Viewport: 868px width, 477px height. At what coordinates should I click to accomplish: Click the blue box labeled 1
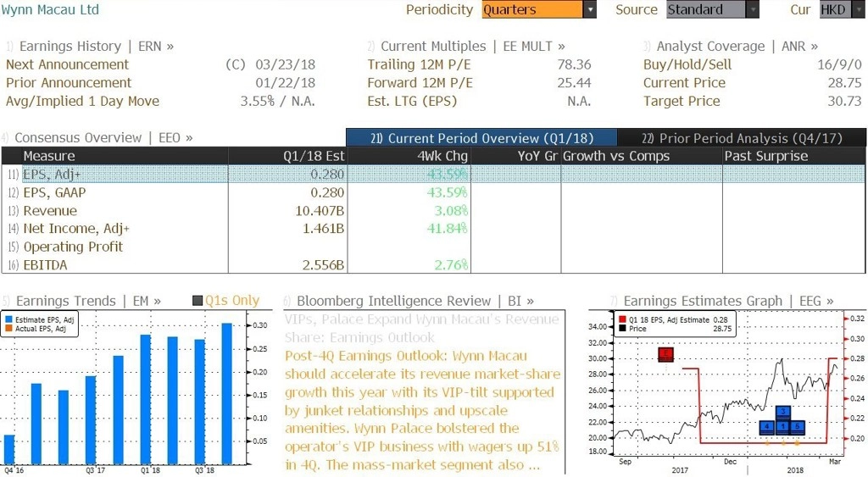pyautogui.click(x=782, y=427)
